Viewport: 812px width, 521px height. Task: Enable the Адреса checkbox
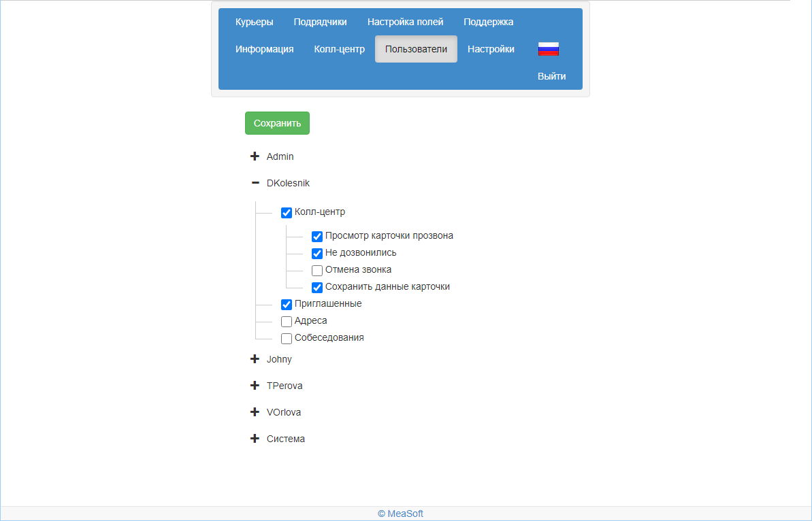click(287, 322)
